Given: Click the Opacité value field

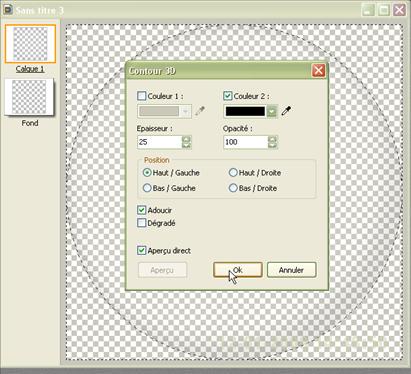Looking at the screenshot, I should [246, 142].
